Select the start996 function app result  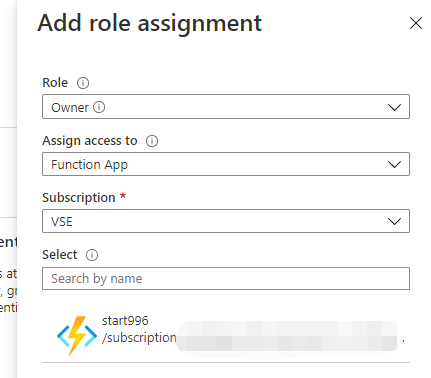point(226,335)
